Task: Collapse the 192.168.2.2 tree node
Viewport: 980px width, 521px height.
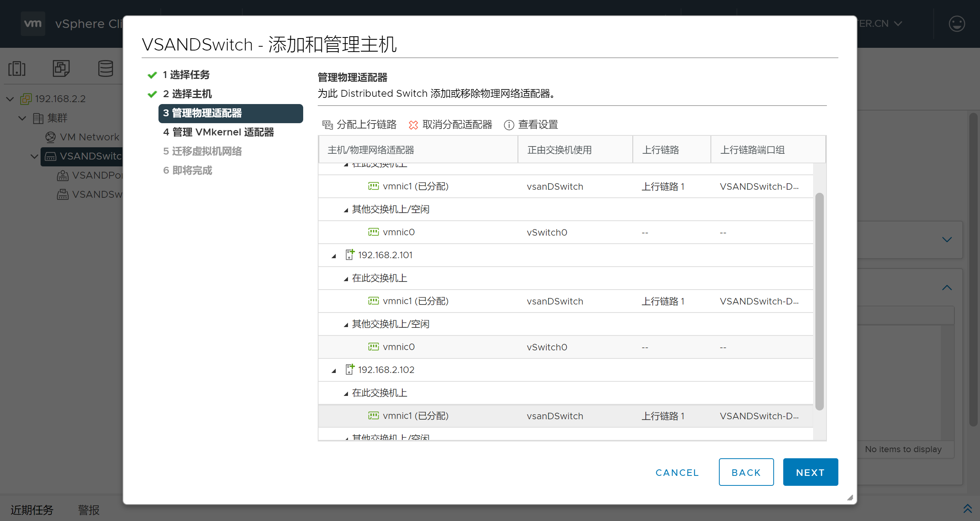Action: [10, 99]
